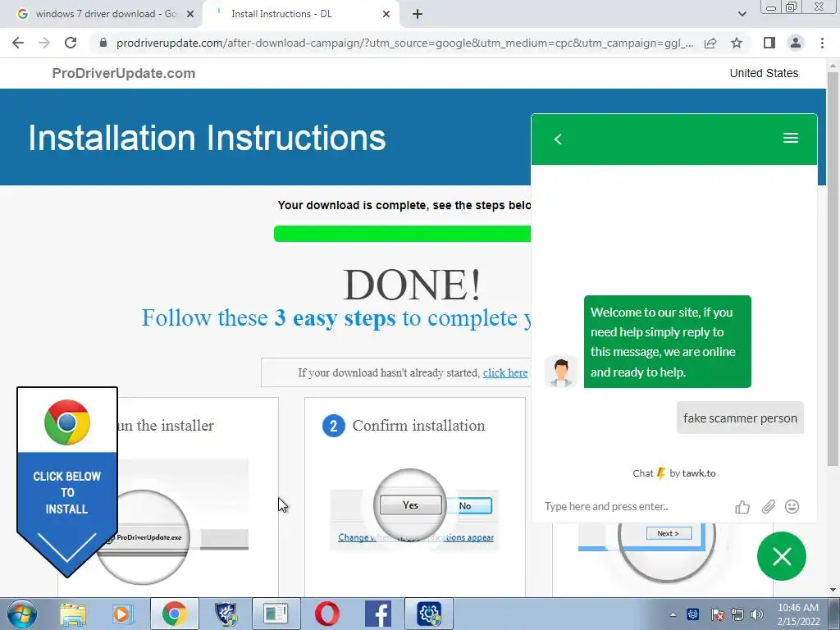Click the blue gear system tray icon

click(692, 614)
